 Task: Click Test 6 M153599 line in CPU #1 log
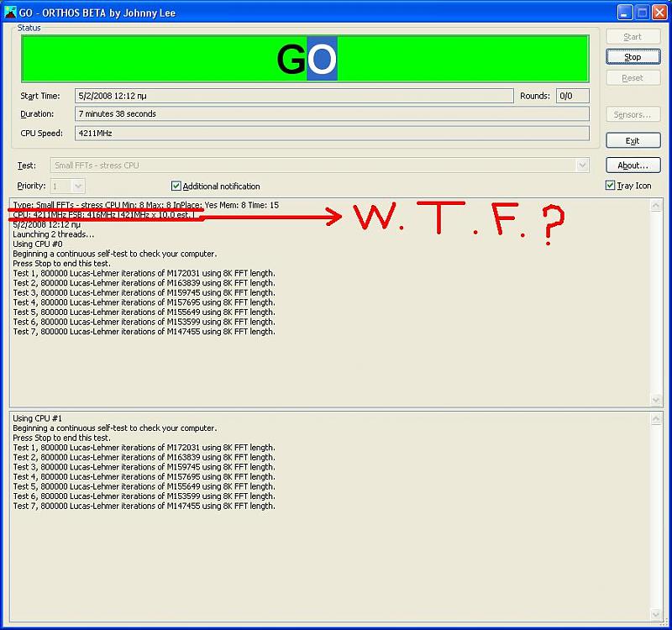[144, 496]
